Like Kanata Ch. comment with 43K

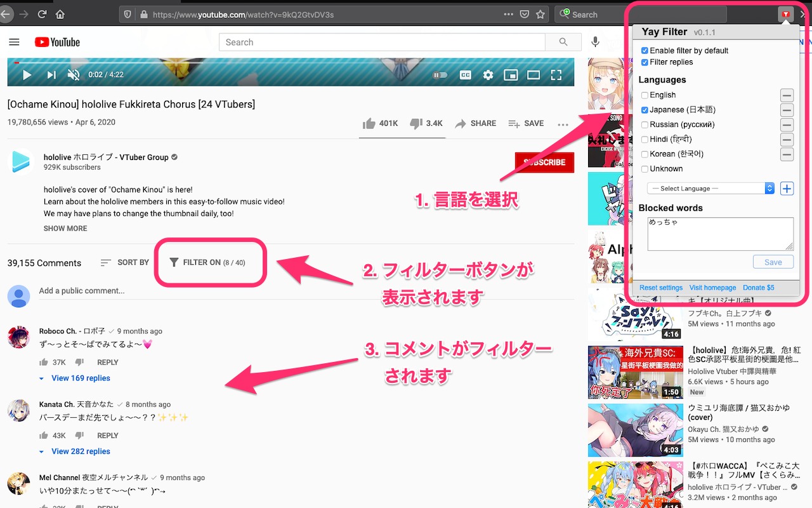tap(44, 436)
